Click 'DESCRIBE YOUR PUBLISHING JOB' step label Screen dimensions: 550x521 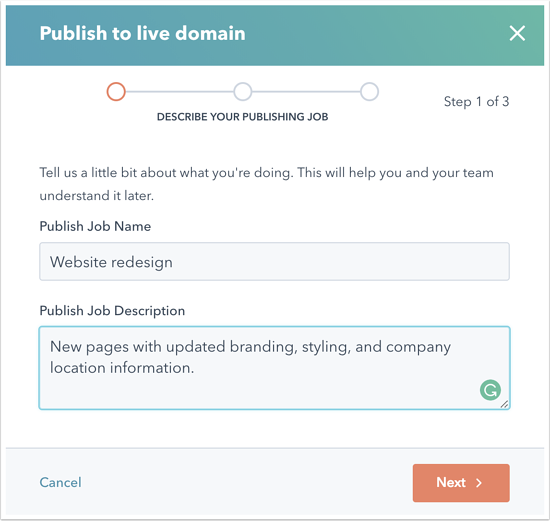click(242, 116)
